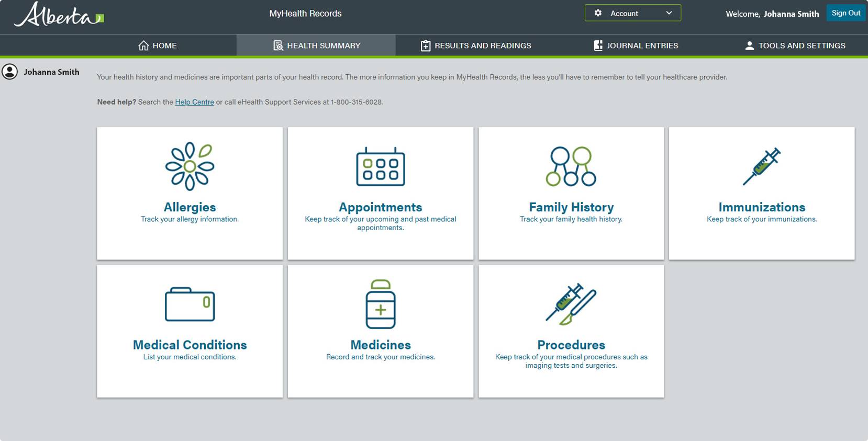Click the Medical Conditions folder icon

(190, 304)
